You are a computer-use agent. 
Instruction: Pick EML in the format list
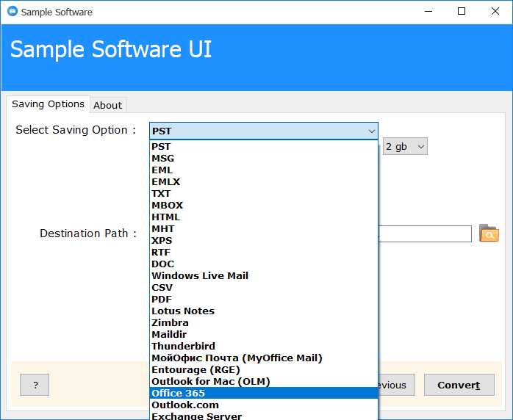tap(264, 170)
